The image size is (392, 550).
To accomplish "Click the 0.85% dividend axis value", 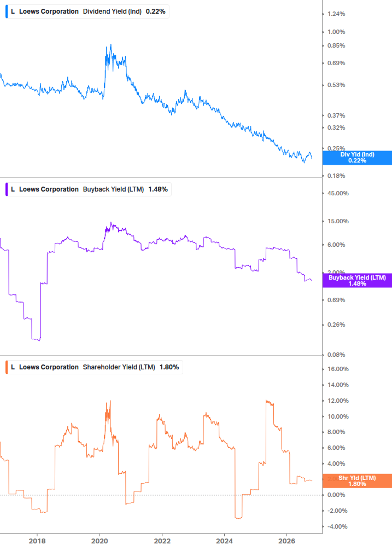I will [x=336, y=45].
